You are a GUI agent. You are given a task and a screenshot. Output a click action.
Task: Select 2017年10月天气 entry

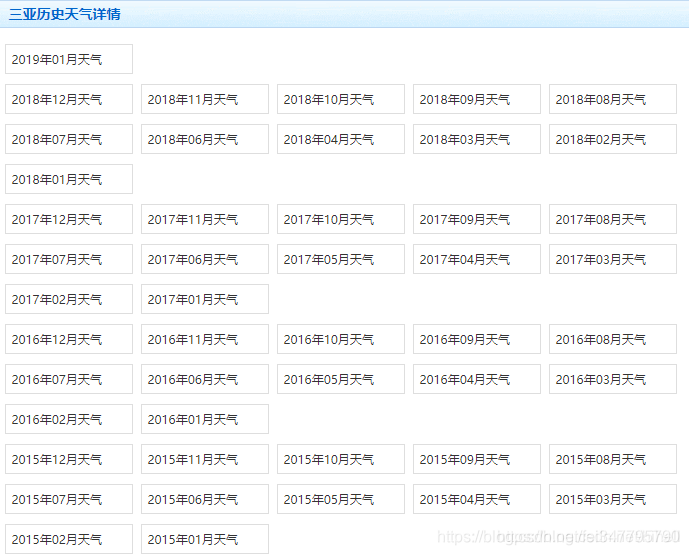coord(341,219)
